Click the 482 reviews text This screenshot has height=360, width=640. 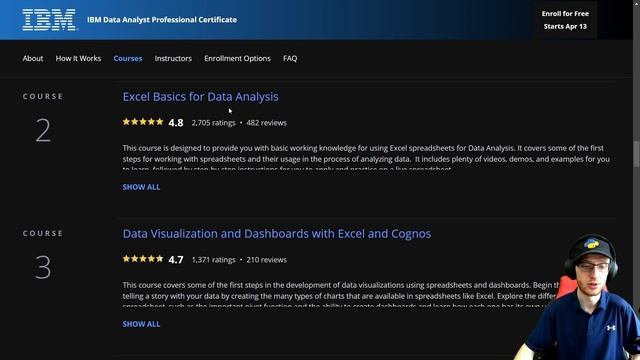tap(267, 122)
